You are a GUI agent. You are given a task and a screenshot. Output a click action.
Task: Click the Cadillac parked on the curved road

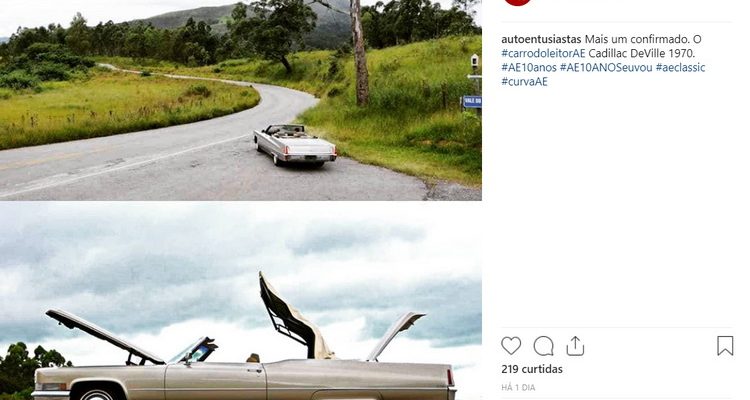click(295, 144)
